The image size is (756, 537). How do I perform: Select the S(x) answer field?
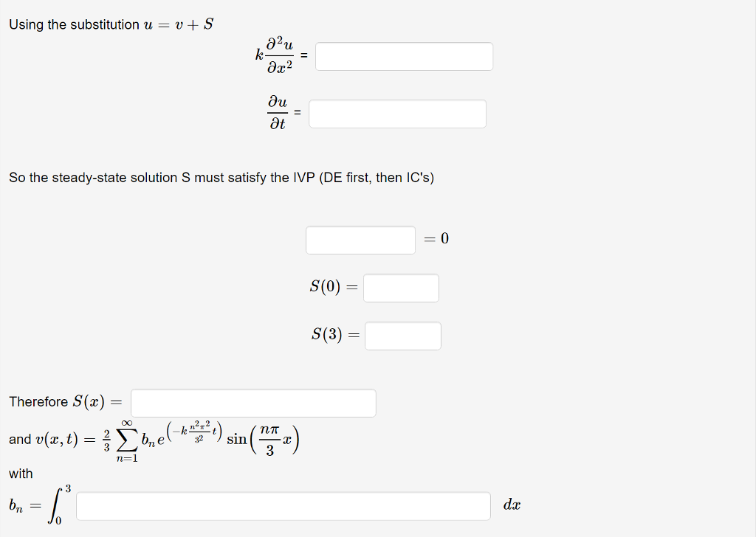coord(252,403)
